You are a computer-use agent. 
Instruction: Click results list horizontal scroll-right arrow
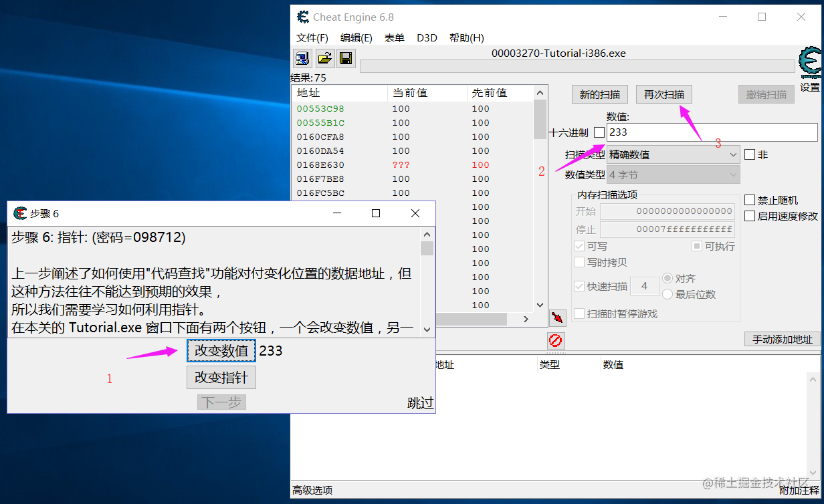point(526,319)
